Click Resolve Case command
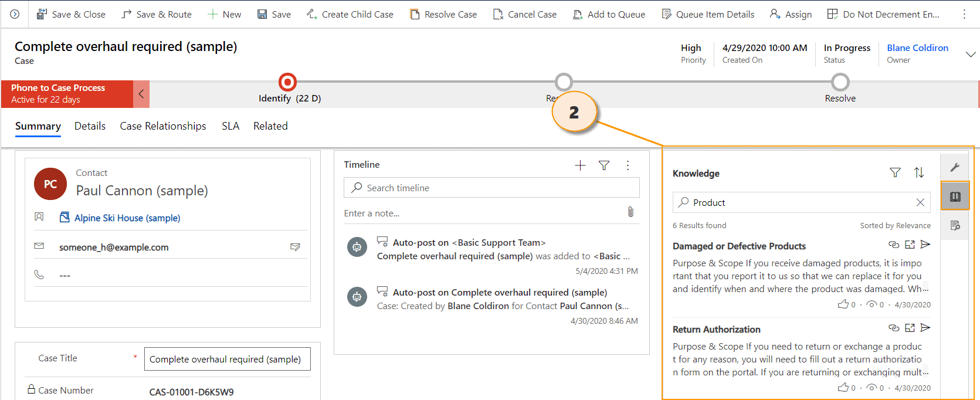Image resolution: width=980 pixels, height=400 pixels. [x=443, y=14]
